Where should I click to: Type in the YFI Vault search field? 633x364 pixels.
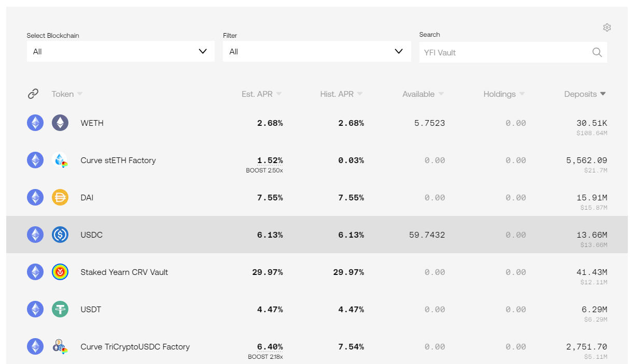point(503,52)
